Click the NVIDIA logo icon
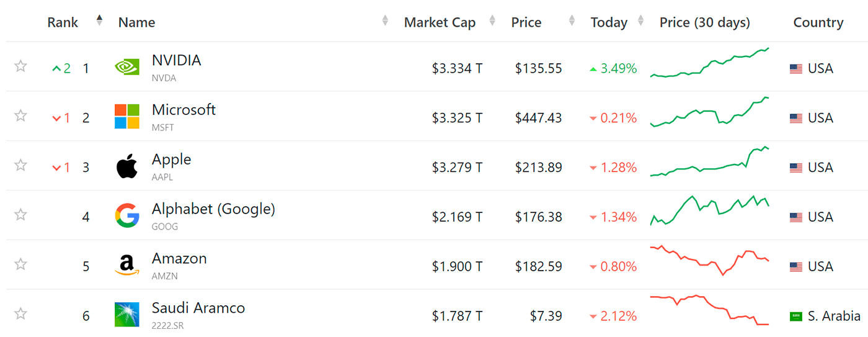 [127, 67]
